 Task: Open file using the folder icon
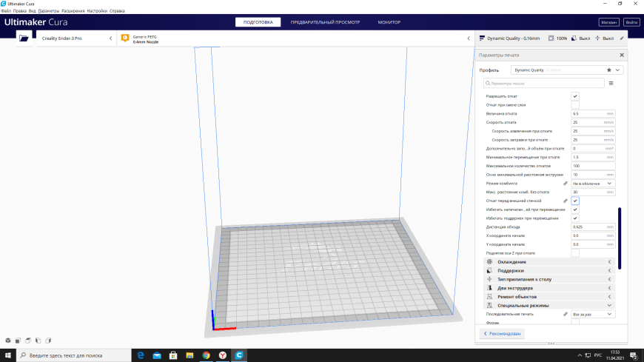click(24, 38)
